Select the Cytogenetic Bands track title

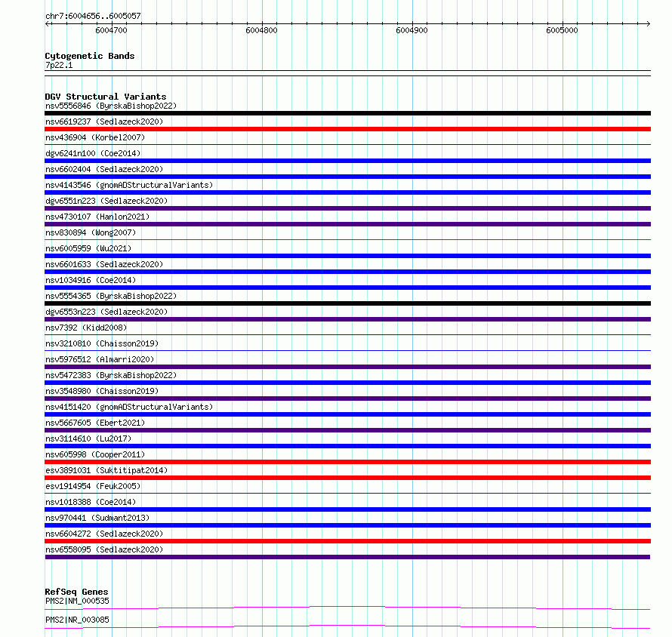(90, 56)
